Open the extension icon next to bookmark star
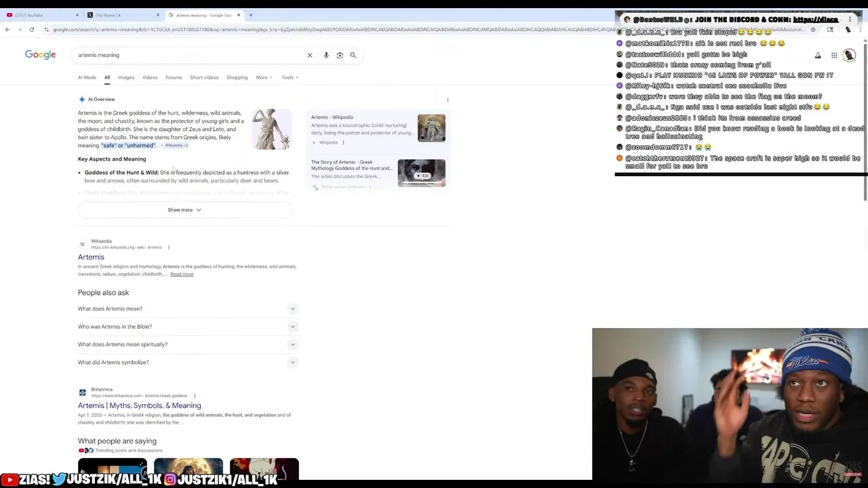 point(830,30)
